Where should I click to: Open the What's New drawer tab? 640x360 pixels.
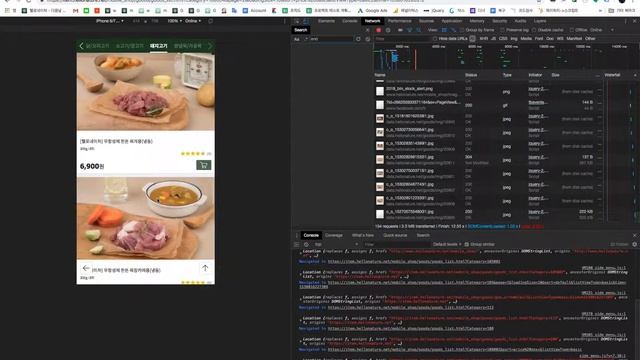363,235
